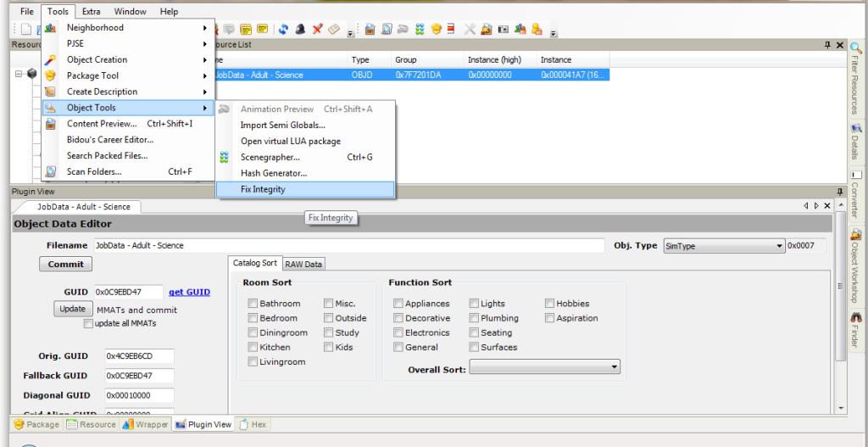Open the Extra menu

(91, 12)
